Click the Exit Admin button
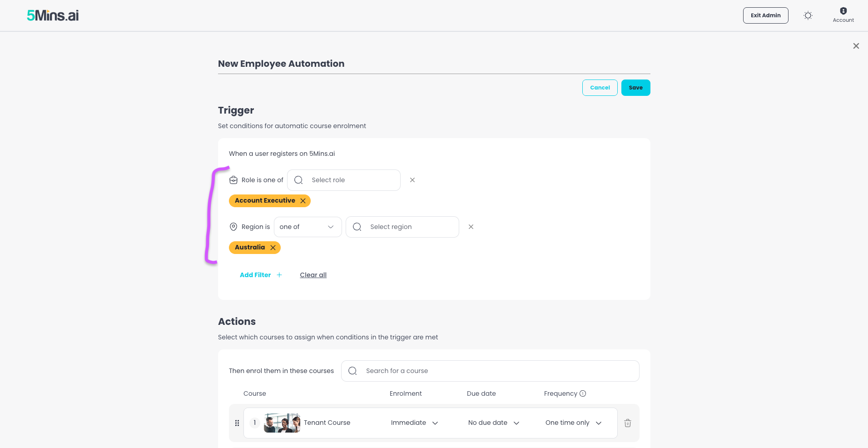 click(766, 15)
